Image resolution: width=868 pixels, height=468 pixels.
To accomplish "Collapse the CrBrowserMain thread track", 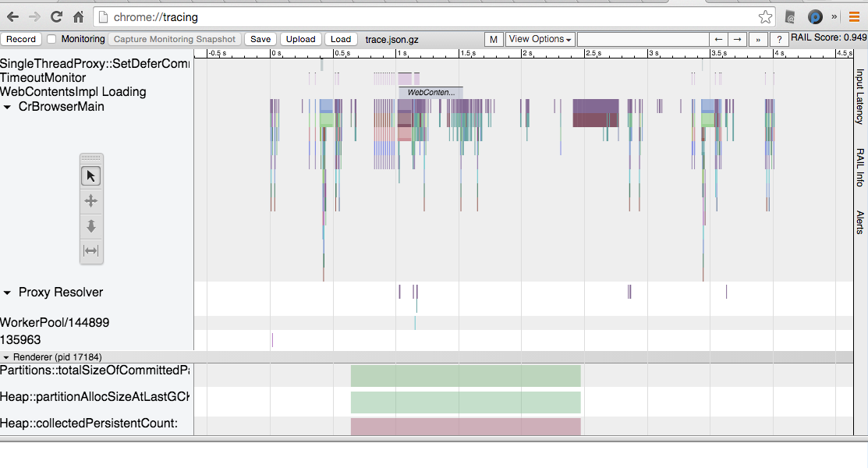I will point(8,107).
